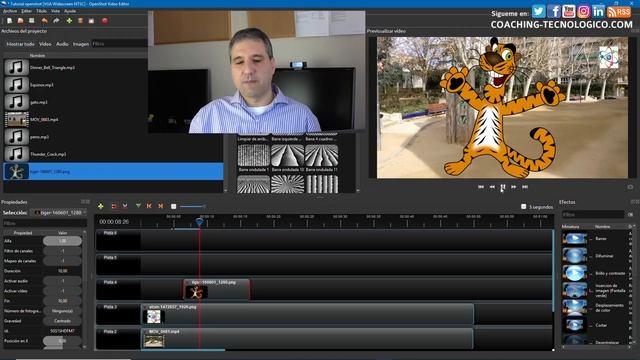Click the snapshot camera icon under preview
640x360 pixels.
coord(630,187)
